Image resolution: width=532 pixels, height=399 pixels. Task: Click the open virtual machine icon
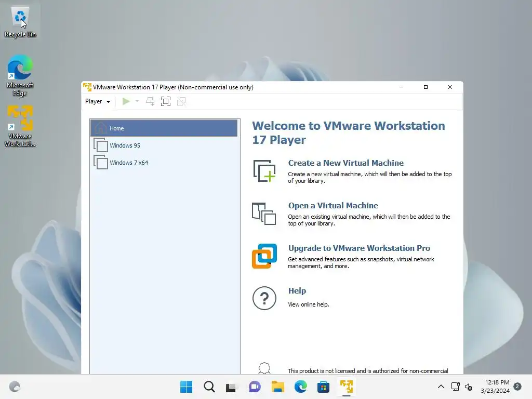pos(264,214)
